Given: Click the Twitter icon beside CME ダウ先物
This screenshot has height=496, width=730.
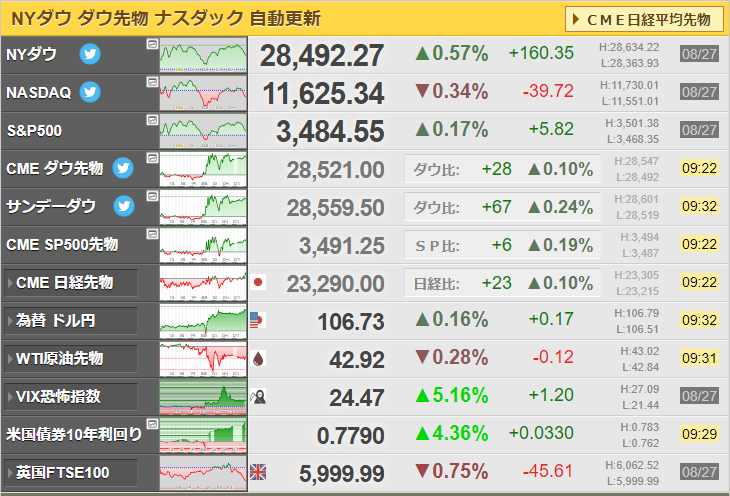Looking at the screenshot, I should tap(123, 168).
